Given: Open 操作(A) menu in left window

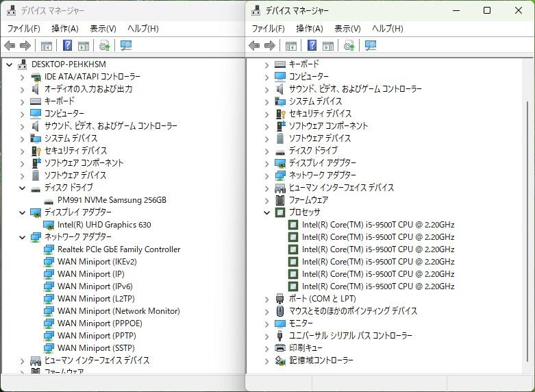Looking at the screenshot, I should click(x=65, y=28).
